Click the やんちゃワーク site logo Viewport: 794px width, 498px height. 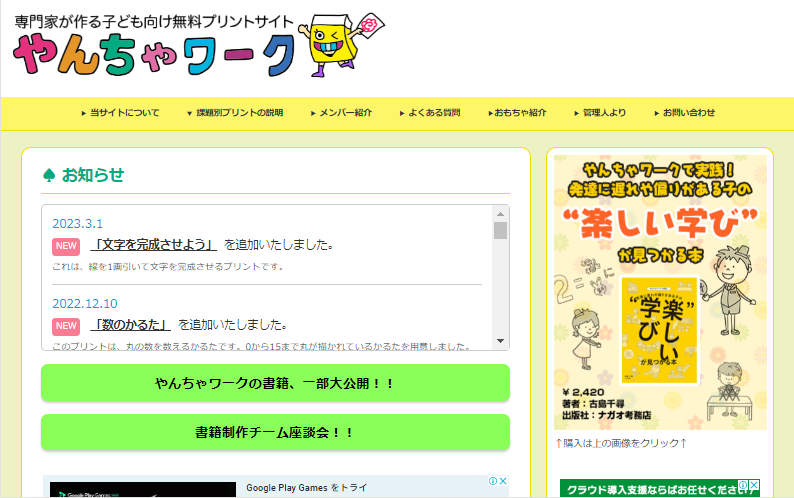(154, 55)
